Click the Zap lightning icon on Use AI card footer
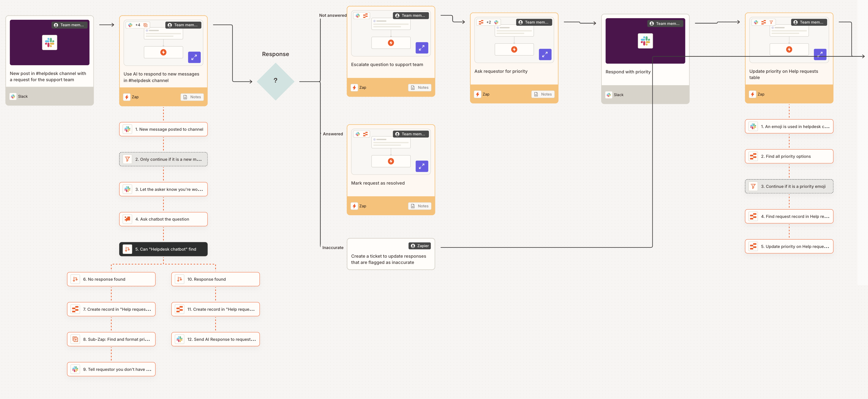Screen dimensions: 868x399 [x=127, y=97]
